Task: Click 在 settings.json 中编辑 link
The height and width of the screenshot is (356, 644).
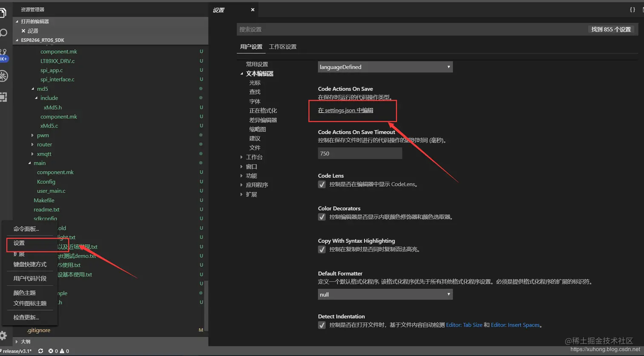Action: point(345,110)
